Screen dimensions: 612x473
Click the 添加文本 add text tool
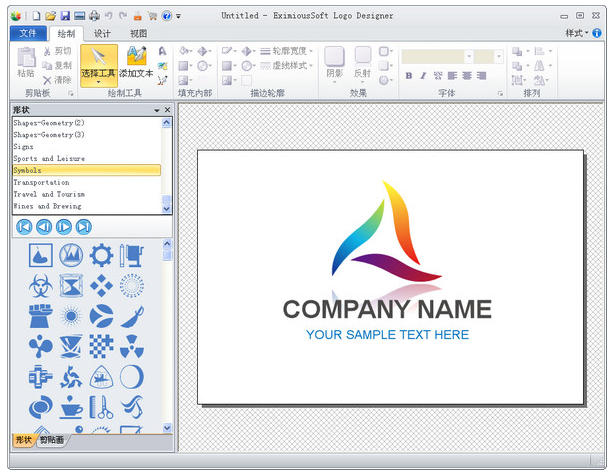pyautogui.click(x=136, y=62)
